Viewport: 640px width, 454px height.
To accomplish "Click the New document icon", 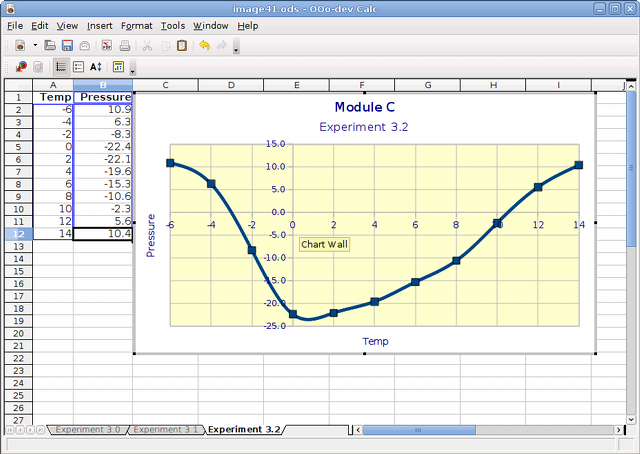I will point(20,46).
